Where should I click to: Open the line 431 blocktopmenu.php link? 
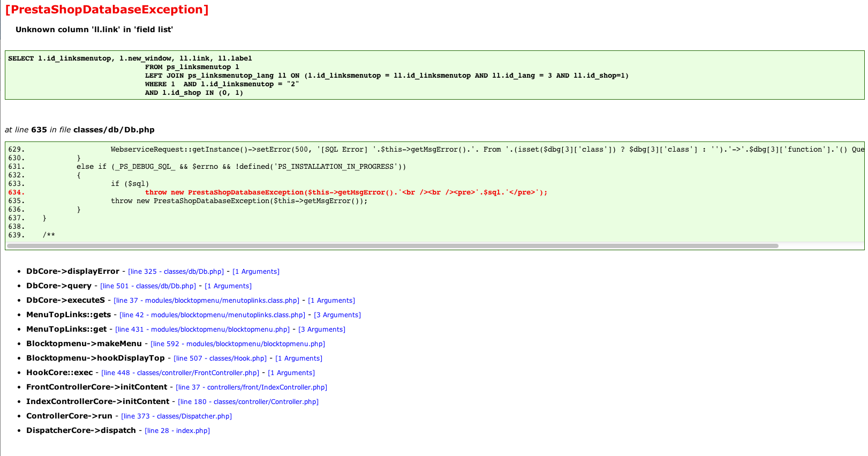point(202,330)
